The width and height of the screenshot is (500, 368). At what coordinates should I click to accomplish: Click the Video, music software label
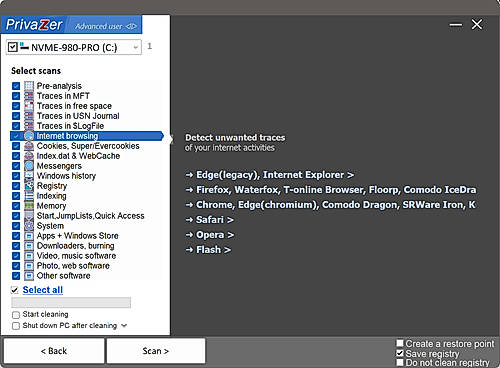click(76, 256)
